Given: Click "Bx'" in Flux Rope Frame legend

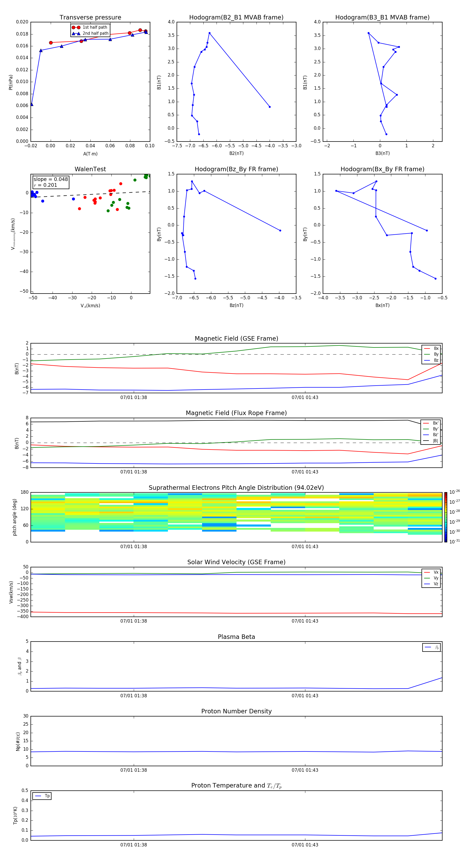Looking at the screenshot, I should point(431,423).
